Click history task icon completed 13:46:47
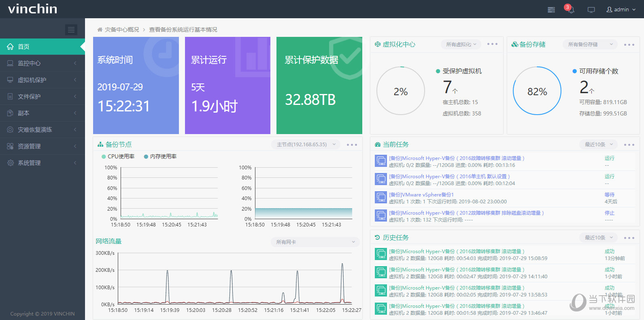The width and height of the screenshot is (644, 320). pos(381,309)
